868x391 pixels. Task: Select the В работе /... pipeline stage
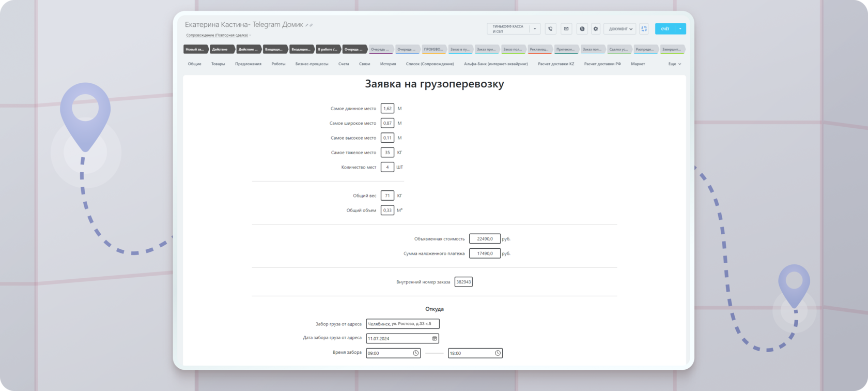click(328, 49)
